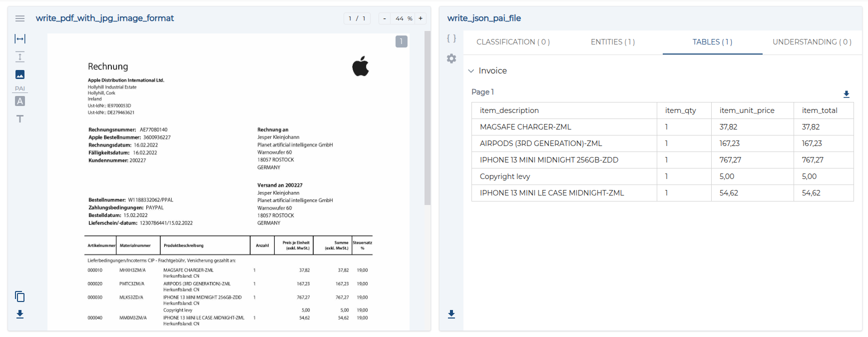Click the unit price 167,23 in the table

pyautogui.click(x=753, y=143)
